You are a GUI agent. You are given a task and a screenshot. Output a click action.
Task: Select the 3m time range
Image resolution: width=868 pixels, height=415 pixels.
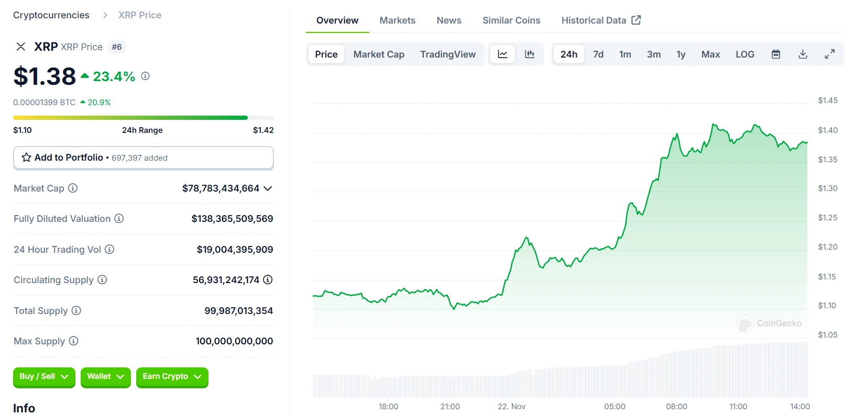pyautogui.click(x=654, y=54)
